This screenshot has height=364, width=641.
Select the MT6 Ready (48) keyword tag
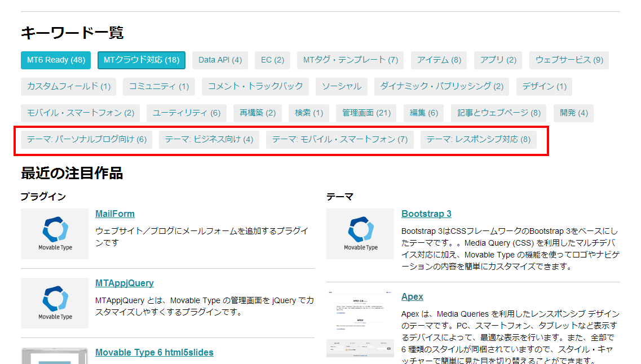pyautogui.click(x=56, y=60)
